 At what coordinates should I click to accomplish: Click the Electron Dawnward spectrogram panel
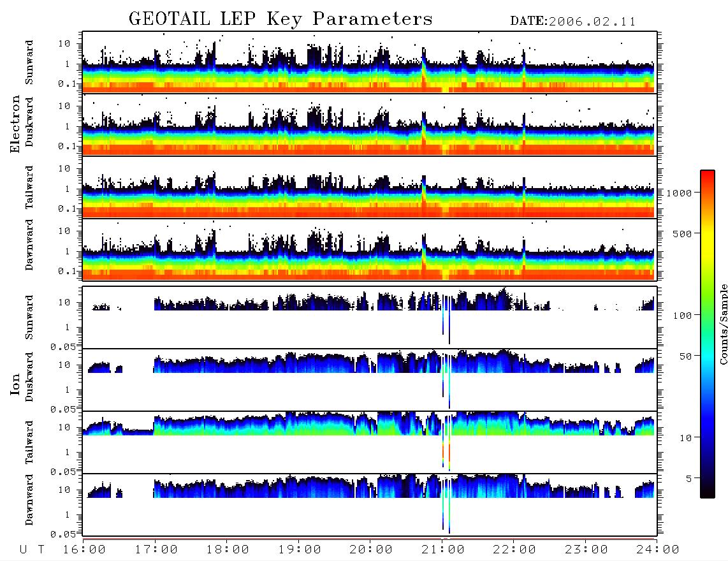pyautogui.click(x=370, y=250)
